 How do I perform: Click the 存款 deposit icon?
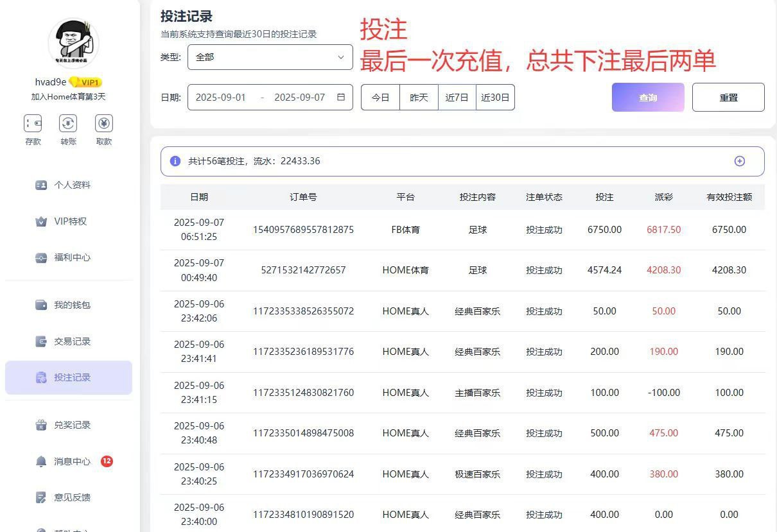click(x=33, y=123)
